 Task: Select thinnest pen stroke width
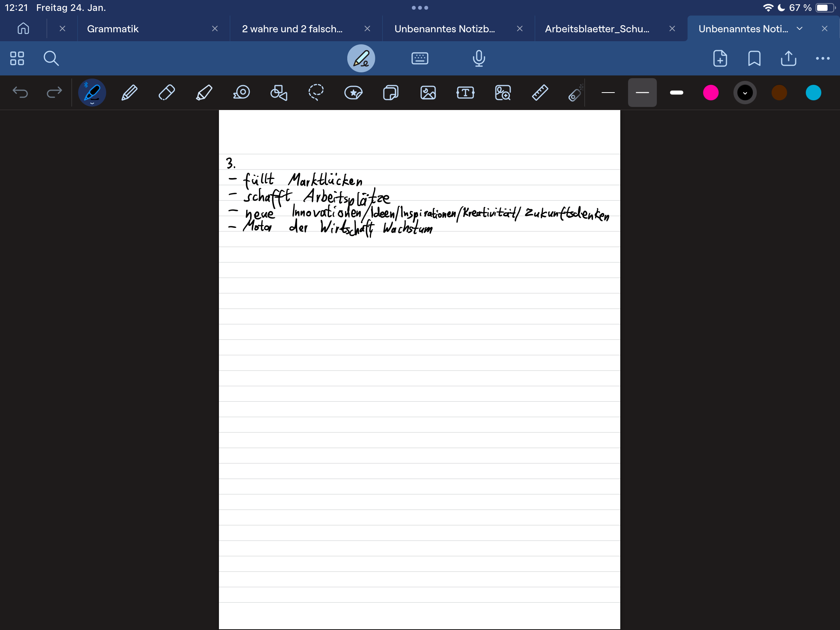pos(608,93)
